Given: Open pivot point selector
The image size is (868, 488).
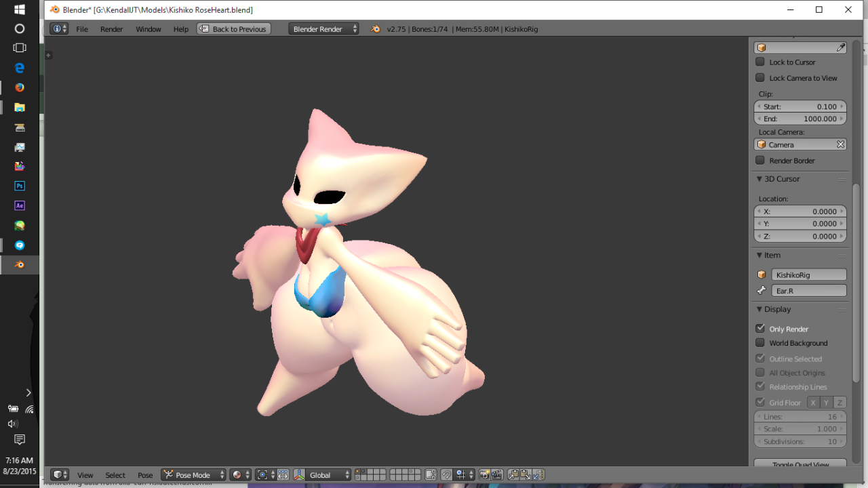Looking at the screenshot, I should (266, 475).
